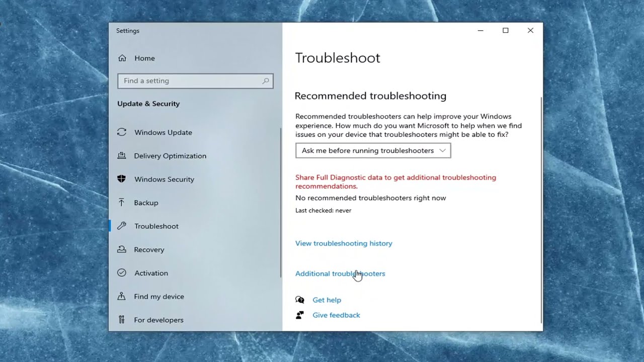Click the Recovery icon

tap(122, 249)
